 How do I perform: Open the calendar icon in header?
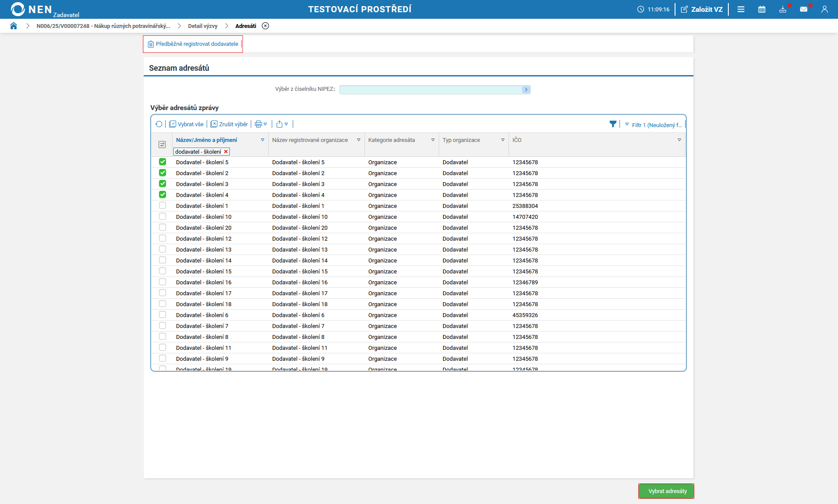click(762, 9)
